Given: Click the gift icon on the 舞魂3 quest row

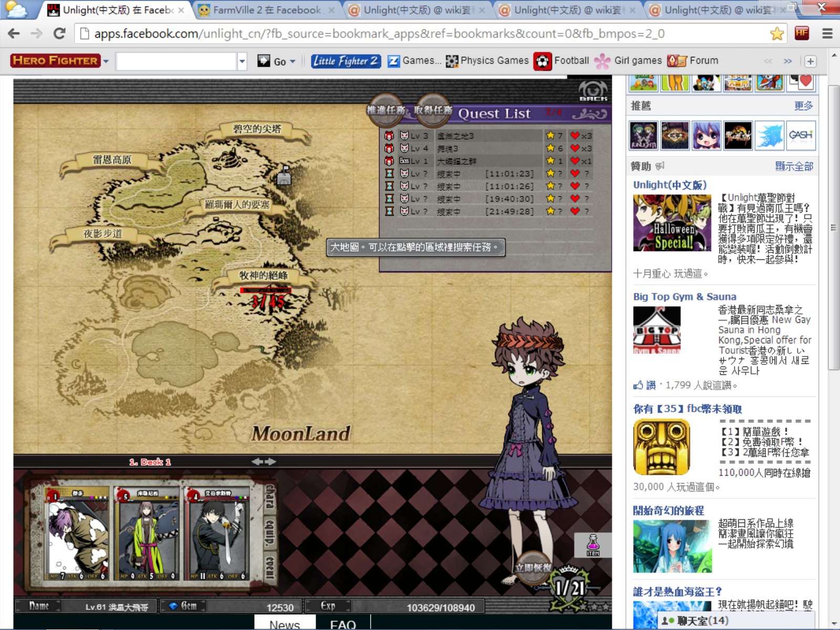Looking at the screenshot, I should 389,148.
